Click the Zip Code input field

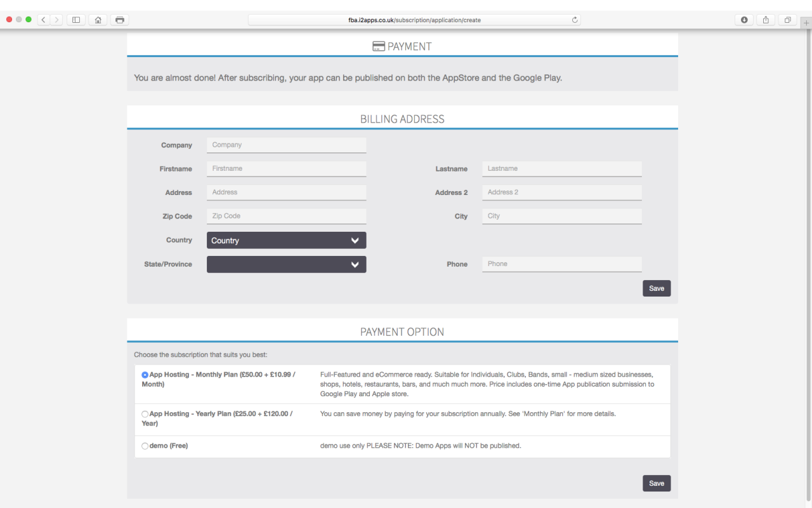(286, 217)
